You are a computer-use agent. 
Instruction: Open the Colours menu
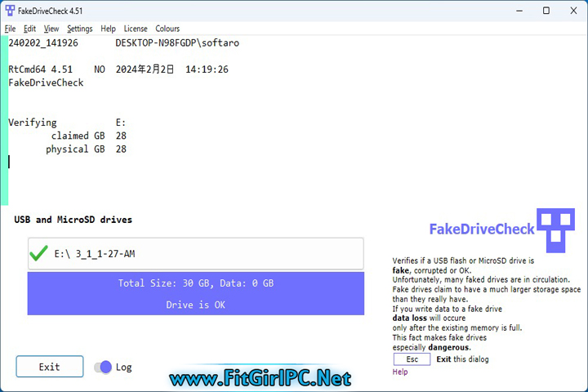(167, 29)
